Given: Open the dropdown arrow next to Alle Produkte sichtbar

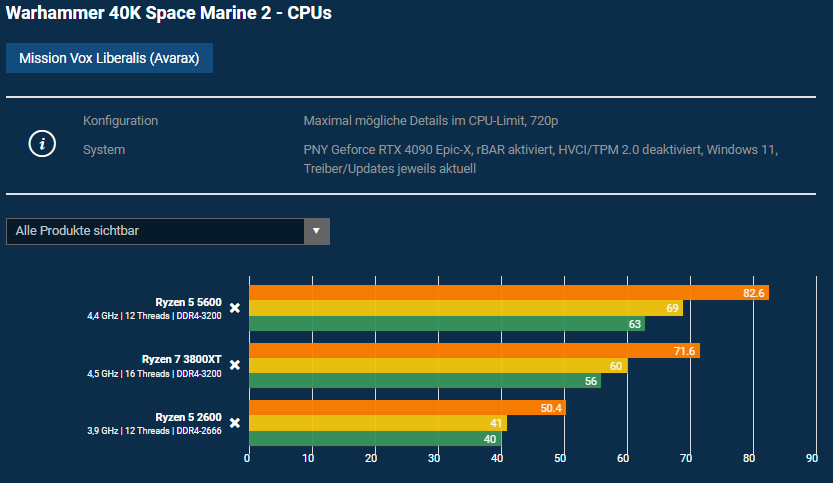Looking at the screenshot, I should click(x=317, y=231).
